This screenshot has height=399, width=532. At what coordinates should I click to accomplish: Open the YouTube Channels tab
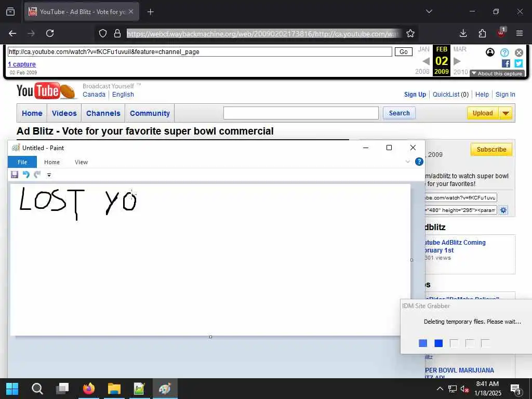pyautogui.click(x=103, y=113)
